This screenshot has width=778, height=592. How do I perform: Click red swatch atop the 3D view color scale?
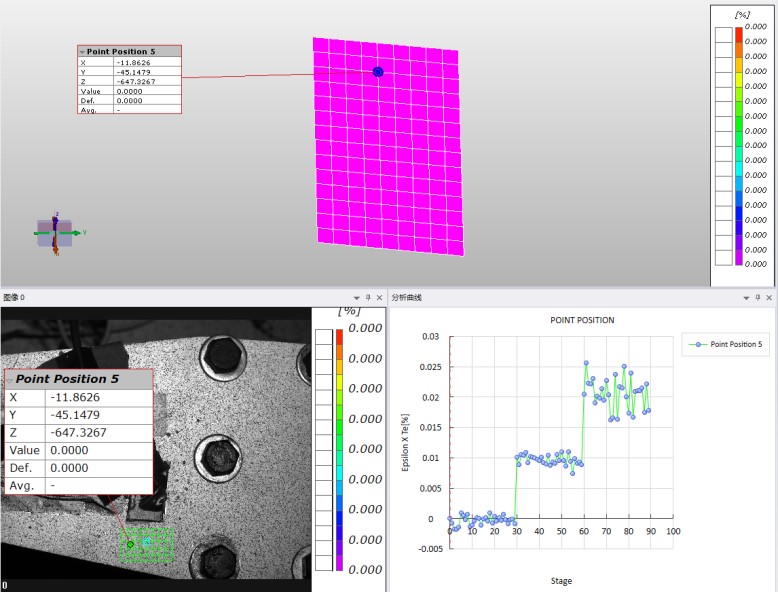(739, 35)
